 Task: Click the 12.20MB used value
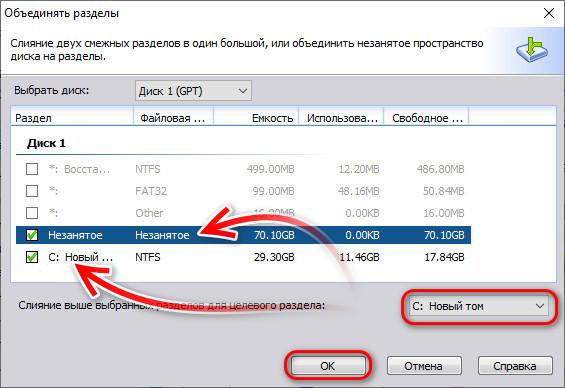click(359, 169)
